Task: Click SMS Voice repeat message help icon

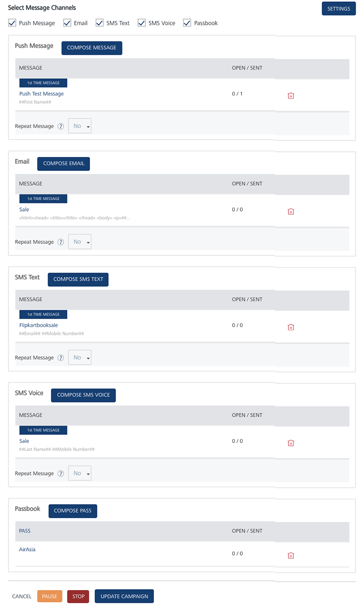Action: click(61, 474)
